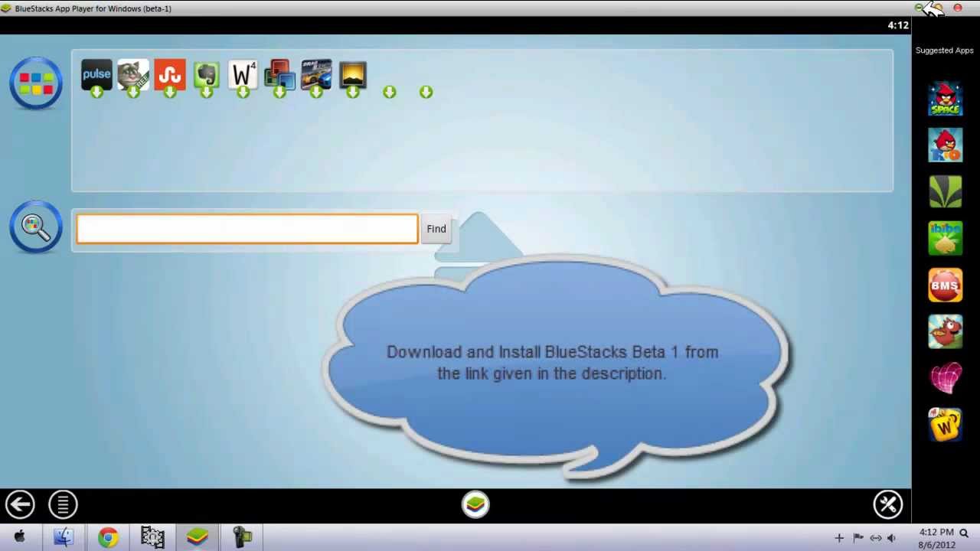
Task: Click the download arrow under Pulse
Action: pos(96,92)
